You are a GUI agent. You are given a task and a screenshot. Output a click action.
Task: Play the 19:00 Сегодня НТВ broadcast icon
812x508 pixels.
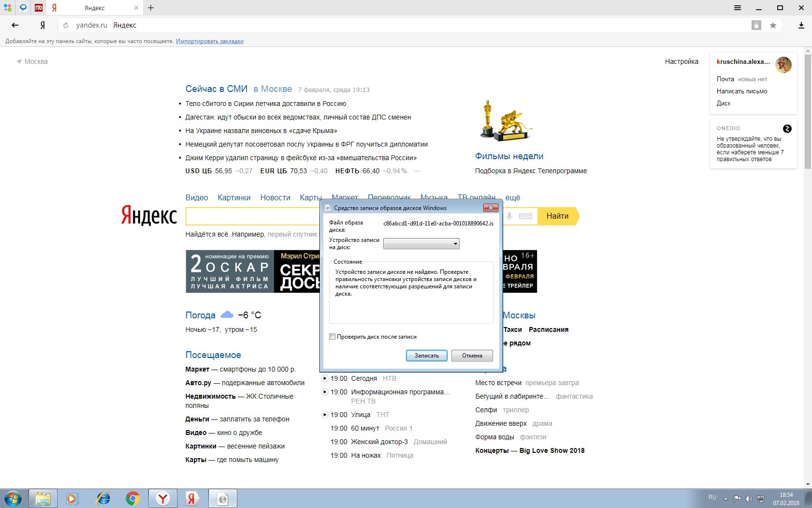325,378
